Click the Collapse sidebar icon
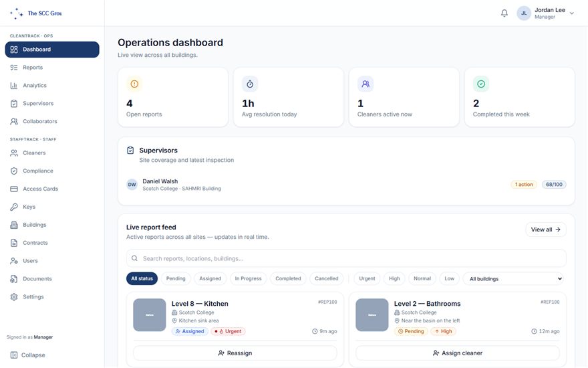Screen dimensions: 588x368 (x=14, y=355)
